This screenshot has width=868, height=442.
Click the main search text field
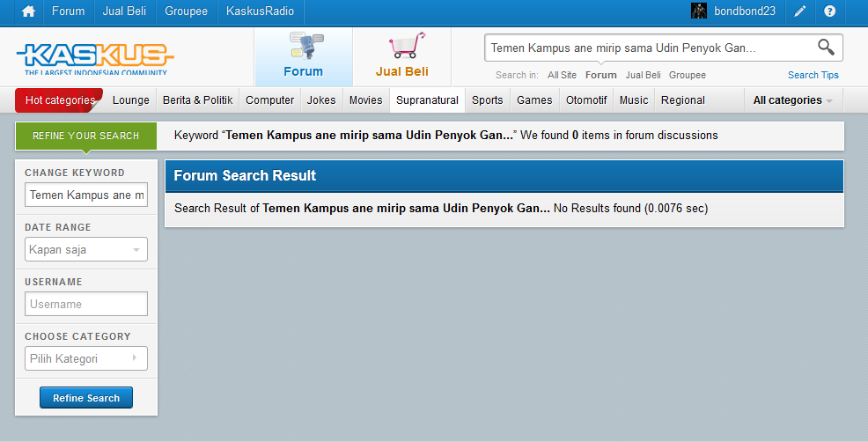click(651, 48)
